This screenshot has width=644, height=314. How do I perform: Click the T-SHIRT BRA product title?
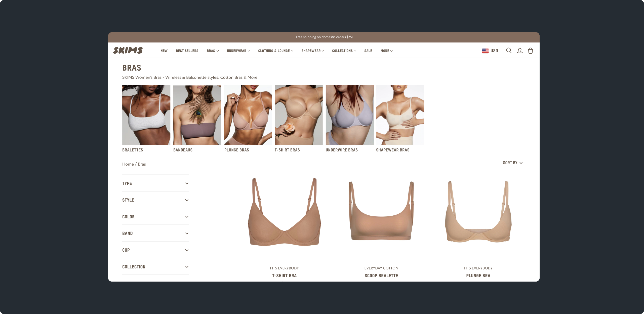(x=285, y=276)
